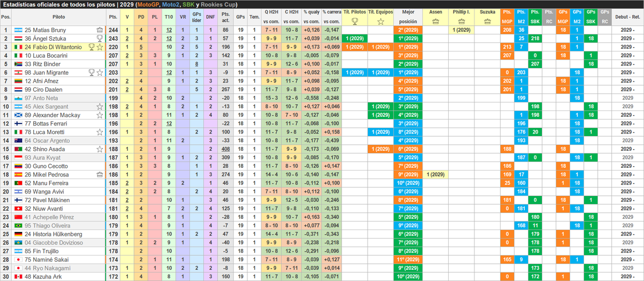Sort by the Pos. column header

pos(6,17)
